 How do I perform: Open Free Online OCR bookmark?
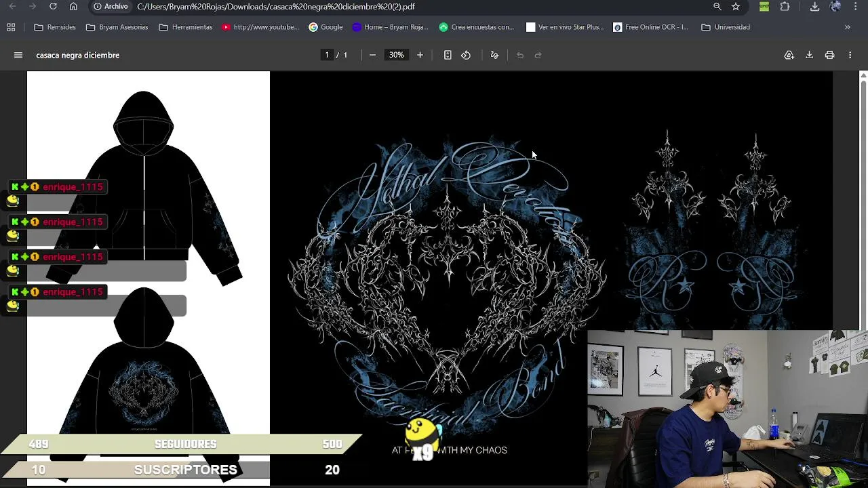click(x=651, y=27)
